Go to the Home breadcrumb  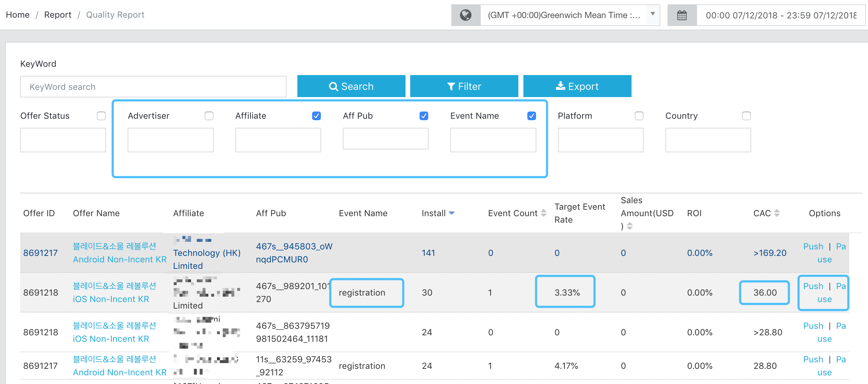click(x=18, y=15)
